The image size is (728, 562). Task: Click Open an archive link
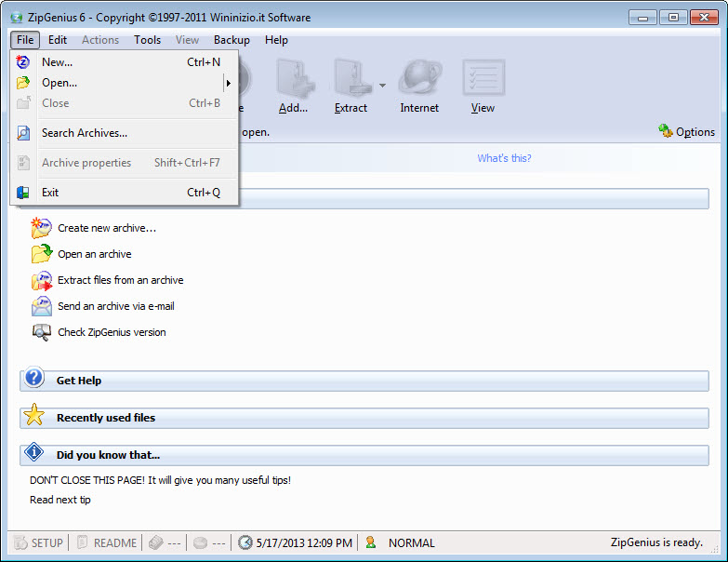[95, 254]
